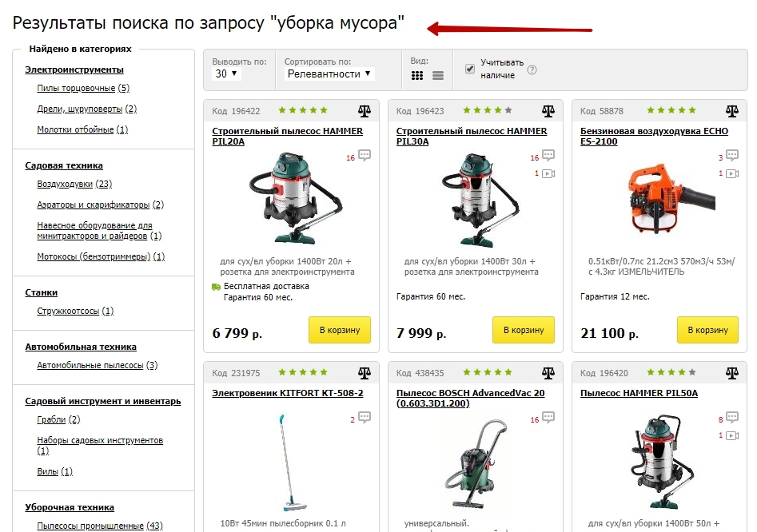Open reviews bubble icon for HAMMER PIL30A
This screenshot has height=532, width=757.
tap(548, 155)
